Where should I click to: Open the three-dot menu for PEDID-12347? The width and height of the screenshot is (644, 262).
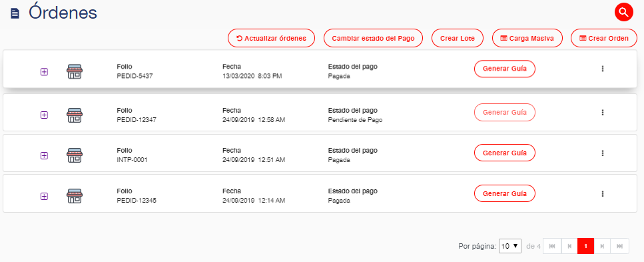(x=603, y=112)
